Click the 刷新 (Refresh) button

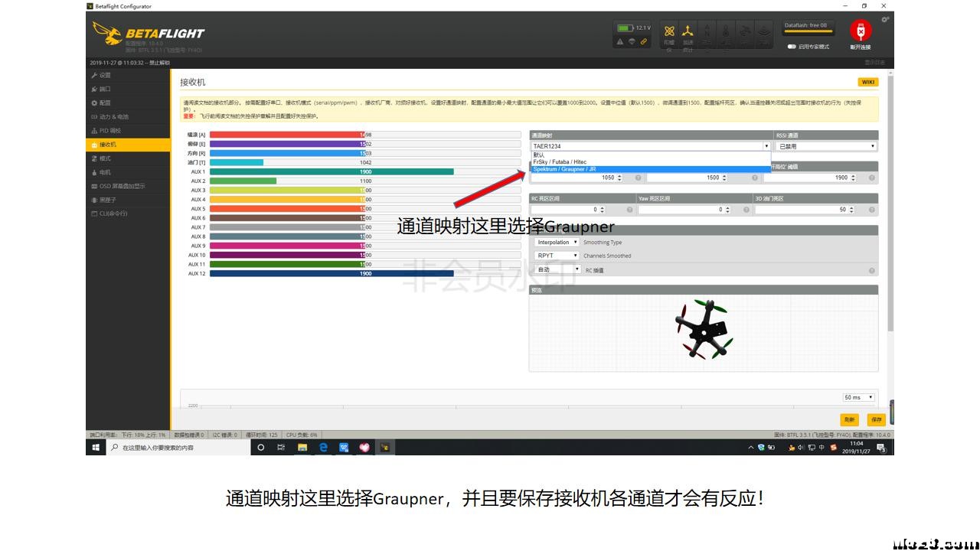tap(849, 419)
